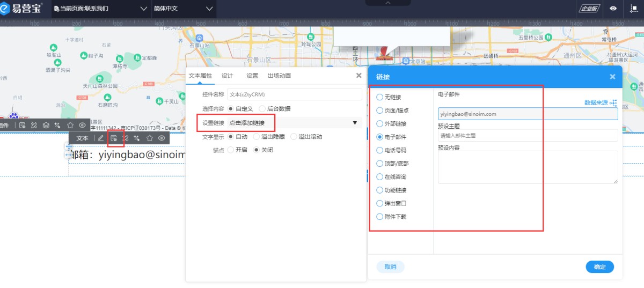This screenshot has height=288, width=644.
Task: Open the 出场动画 tab
Action: (x=279, y=76)
